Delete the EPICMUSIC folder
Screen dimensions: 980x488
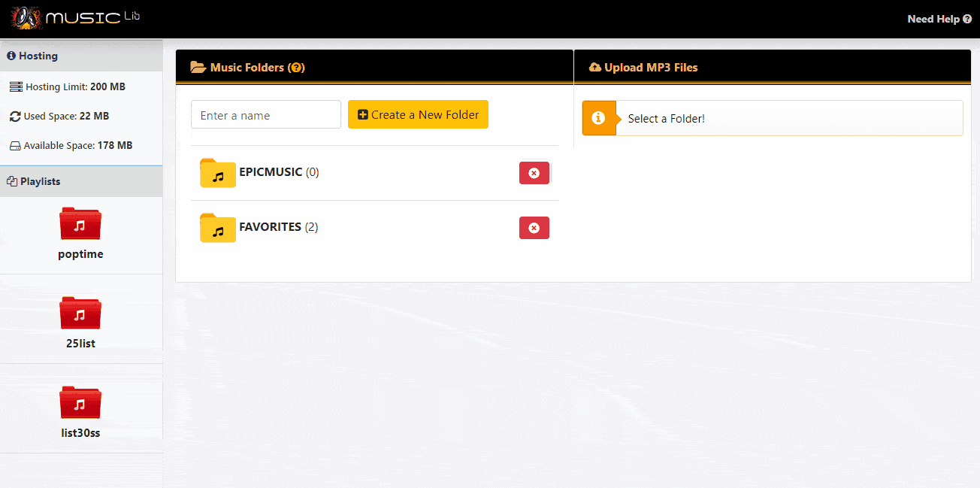coord(534,173)
